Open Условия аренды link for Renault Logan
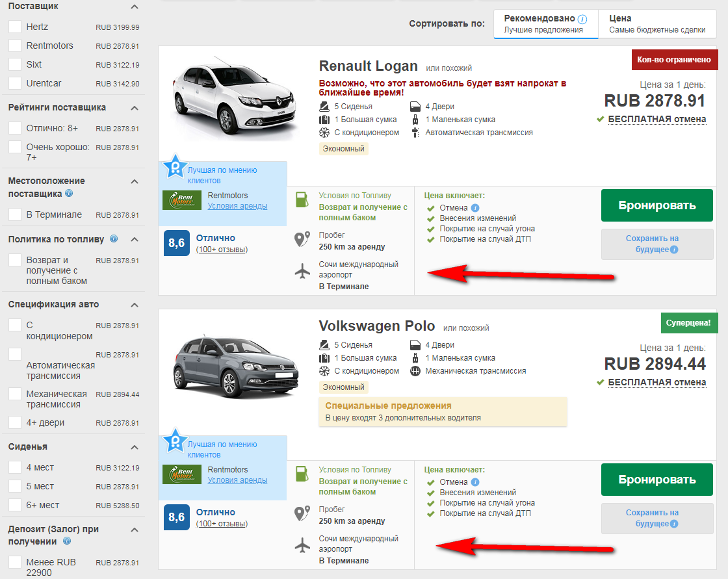The height and width of the screenshot is (579, 728). click(x=237, y=206)
